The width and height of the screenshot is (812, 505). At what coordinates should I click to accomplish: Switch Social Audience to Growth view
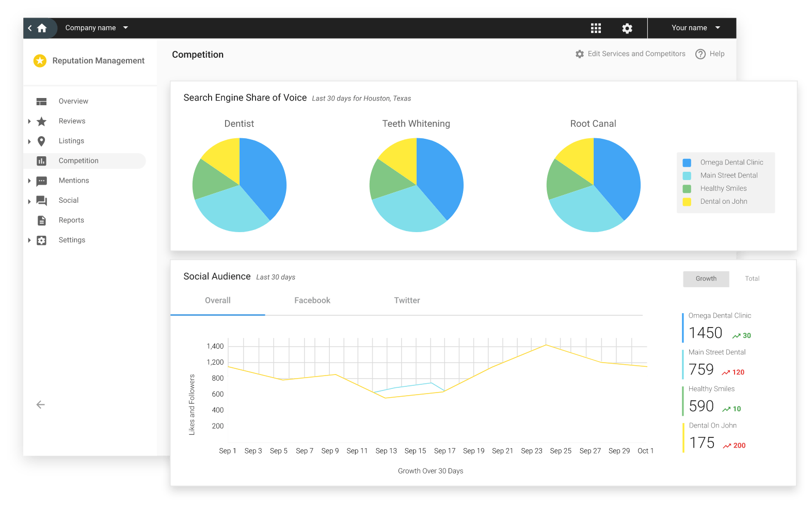706,279
